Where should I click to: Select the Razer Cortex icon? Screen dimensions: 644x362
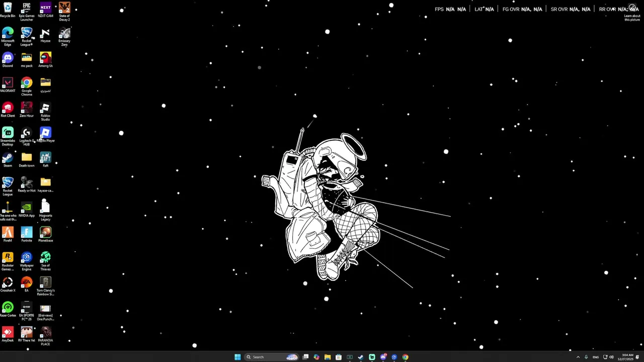pos(8,310)
